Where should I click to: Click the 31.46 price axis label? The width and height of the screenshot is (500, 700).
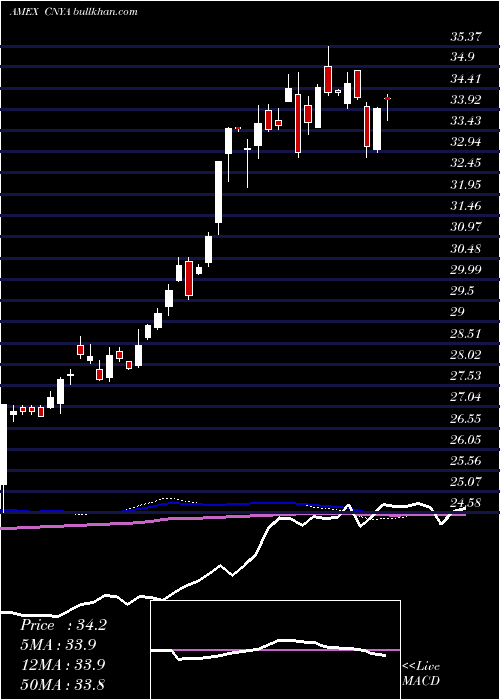click(466, 206)
